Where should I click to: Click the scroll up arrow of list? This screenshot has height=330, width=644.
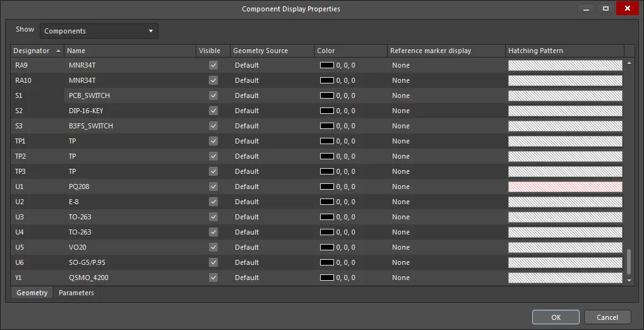(629, 63)
